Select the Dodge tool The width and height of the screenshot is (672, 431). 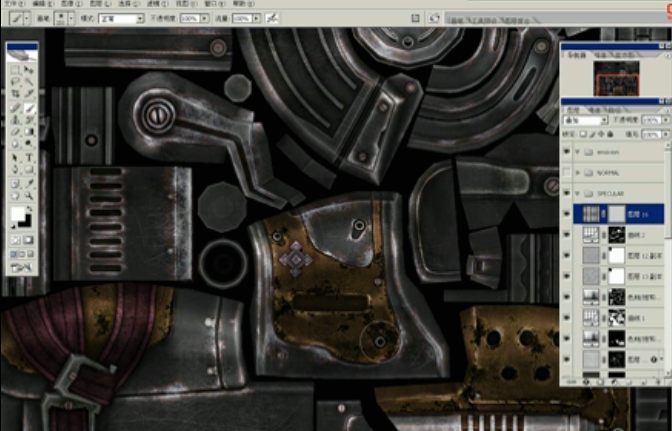(x=29, y=144)
